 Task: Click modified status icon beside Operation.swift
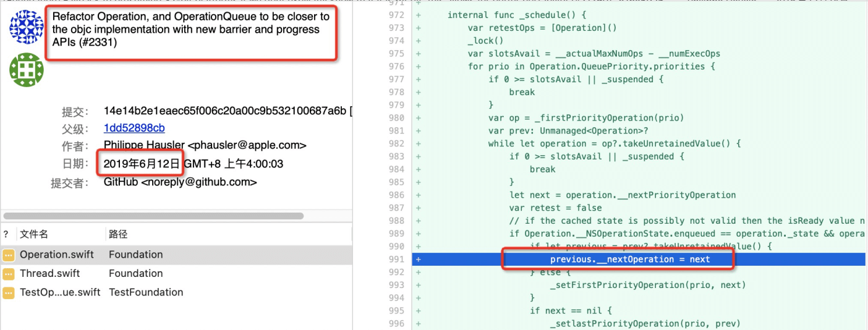(x=9, y=255)
